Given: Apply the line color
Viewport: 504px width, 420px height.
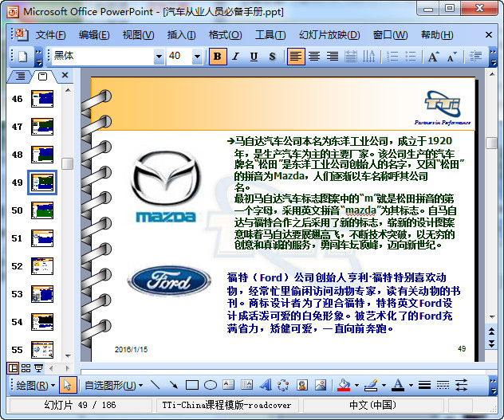Looking at the screenshot, I should (x=371, y=385).
